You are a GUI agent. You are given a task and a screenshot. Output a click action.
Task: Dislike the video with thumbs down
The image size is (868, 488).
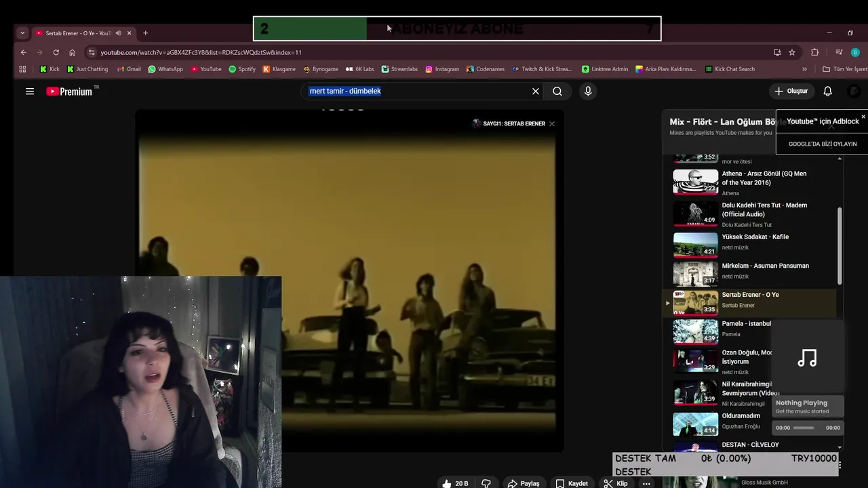tap(486, 483)
